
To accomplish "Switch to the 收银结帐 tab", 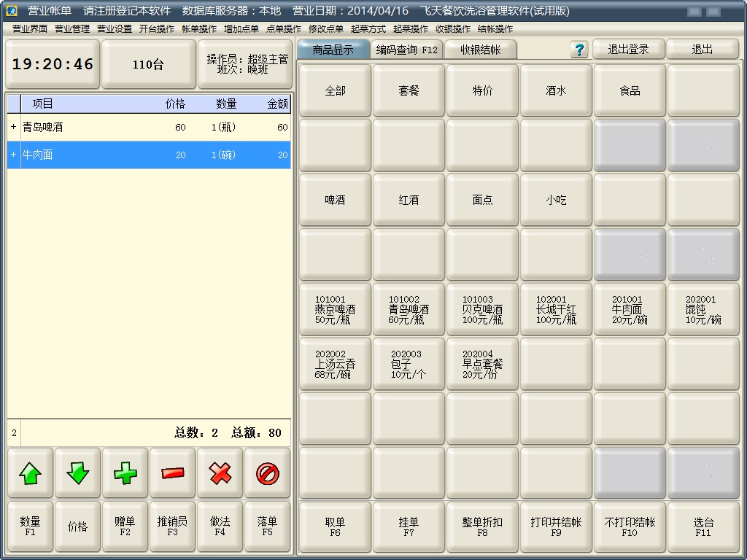I will pyautogui.click(x=480, y=50).
